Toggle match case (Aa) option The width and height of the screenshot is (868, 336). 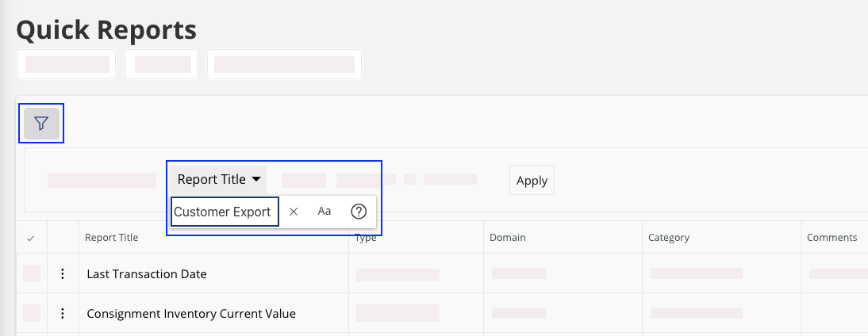coord(325,212)
